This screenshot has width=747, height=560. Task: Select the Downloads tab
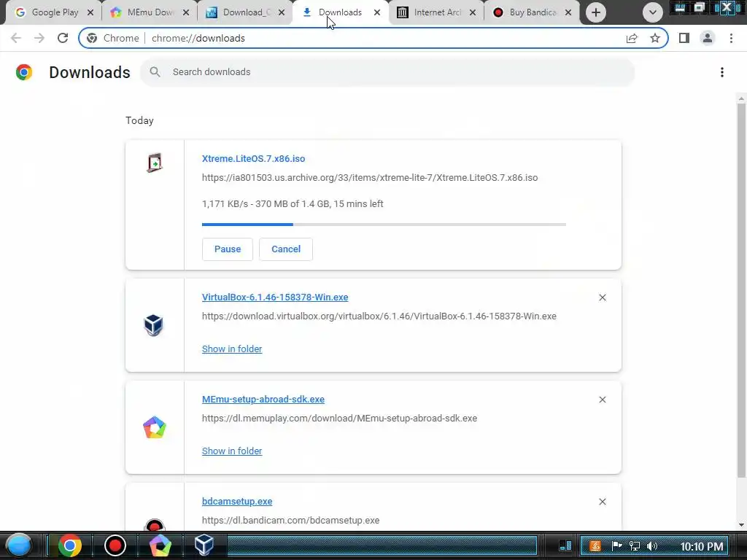tap(340, 12)
